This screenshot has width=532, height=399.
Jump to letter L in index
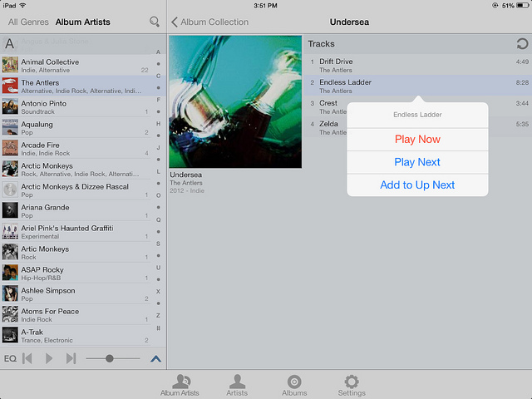tap(158, 172)
